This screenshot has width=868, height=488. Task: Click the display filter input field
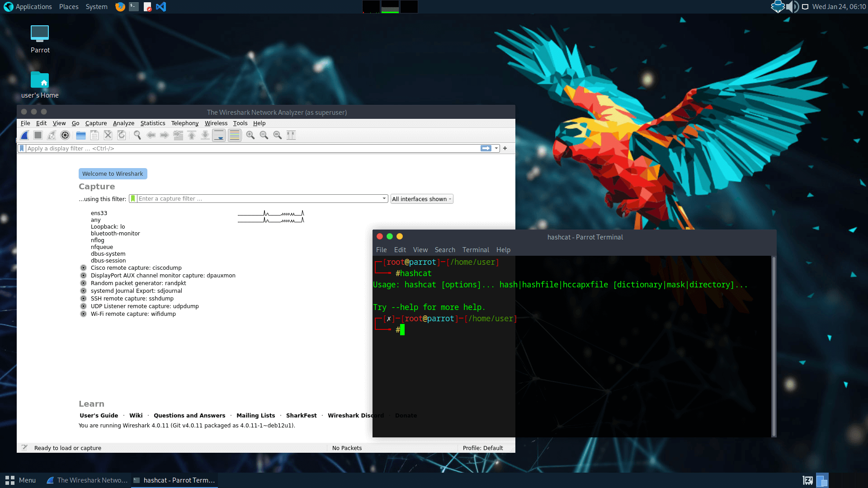[249, 148]
